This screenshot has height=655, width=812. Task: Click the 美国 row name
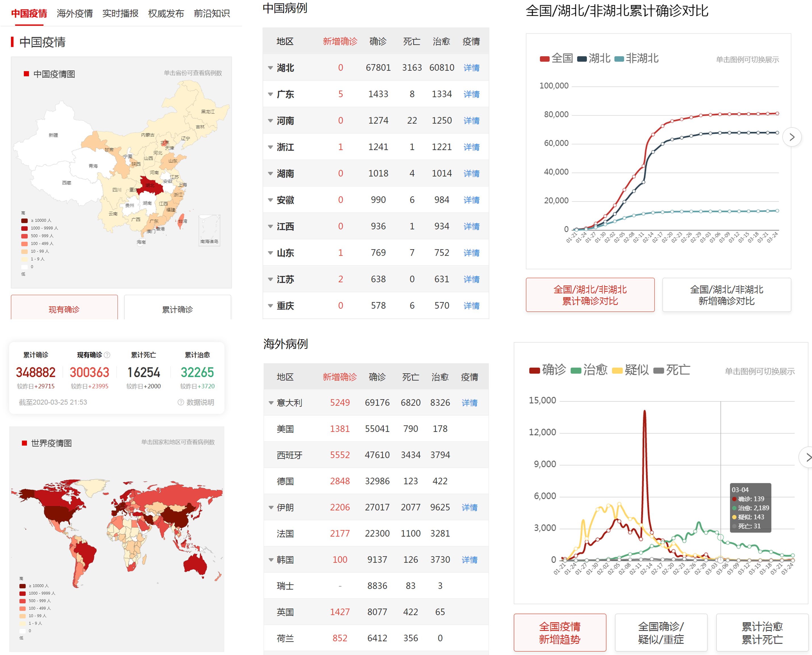[x=285, y=429]
